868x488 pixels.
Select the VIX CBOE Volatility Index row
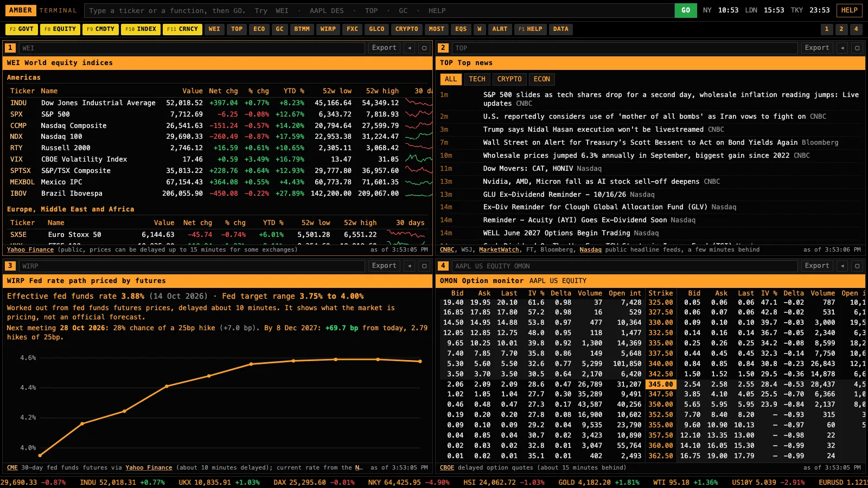click(x=219, y=159)
